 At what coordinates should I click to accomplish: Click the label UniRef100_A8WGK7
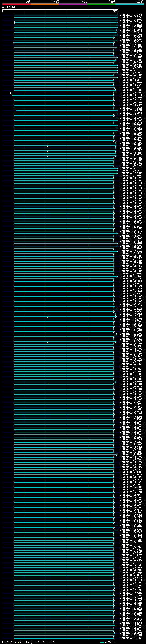point(131,130)
